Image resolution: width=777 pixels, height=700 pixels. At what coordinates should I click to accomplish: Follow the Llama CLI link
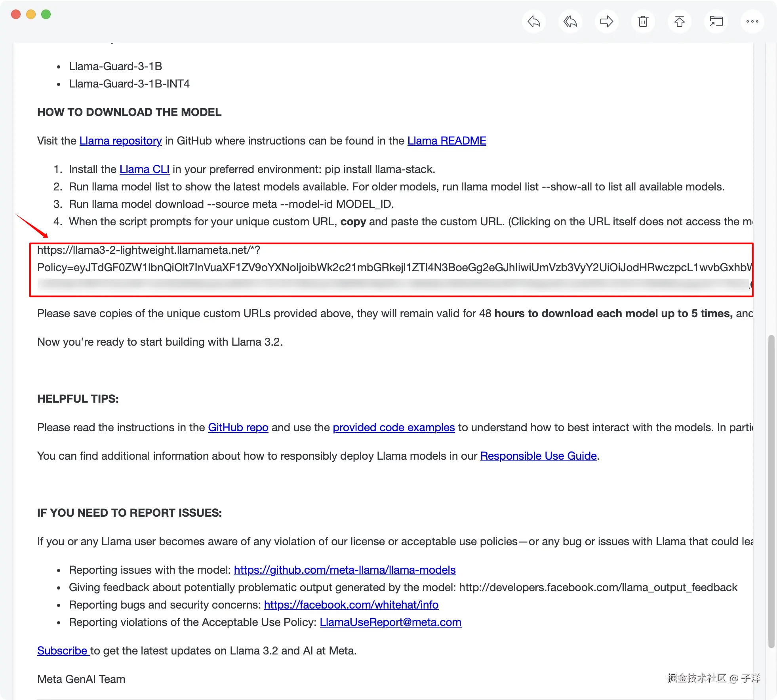144,169
